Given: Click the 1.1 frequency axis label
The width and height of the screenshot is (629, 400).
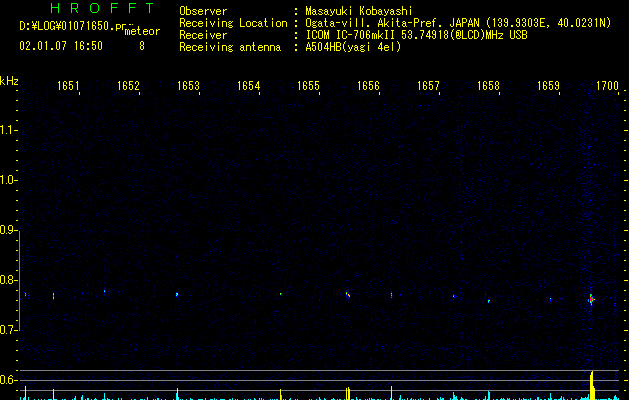Looking at the screenshot, I should pyautogui.click(x=7, y=130).
